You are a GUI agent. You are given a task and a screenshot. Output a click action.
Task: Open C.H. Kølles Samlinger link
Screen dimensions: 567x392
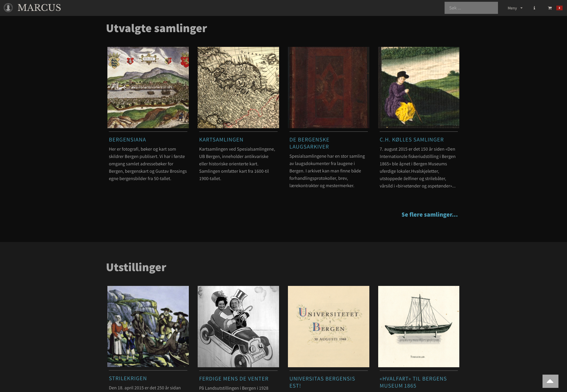[412, 140]
